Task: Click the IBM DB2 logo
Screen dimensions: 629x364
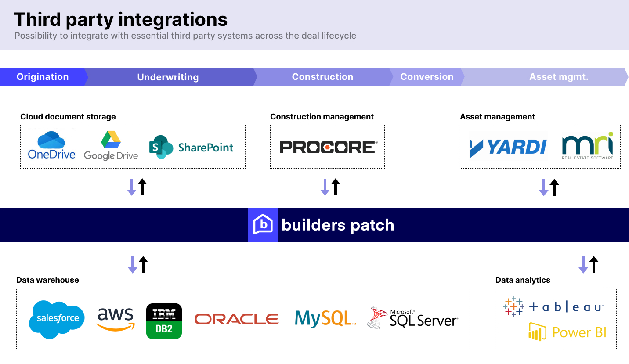Action: click(x=164, y=321)
